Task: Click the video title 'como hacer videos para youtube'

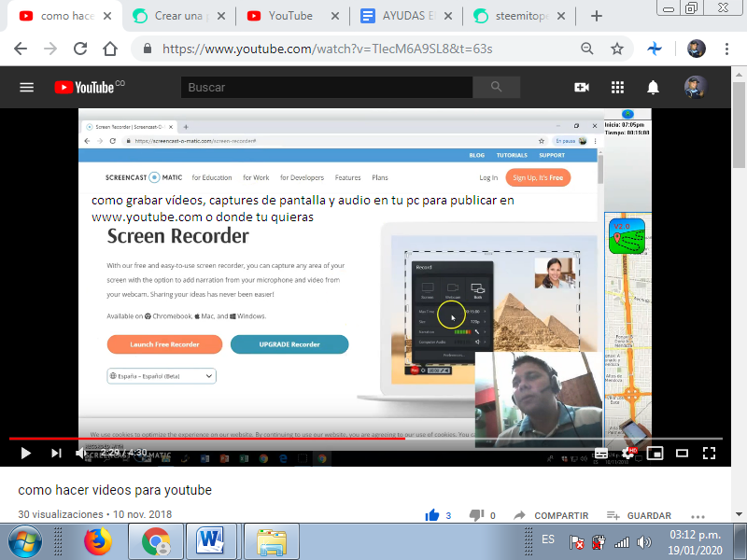Action: [x=115, y=490]
